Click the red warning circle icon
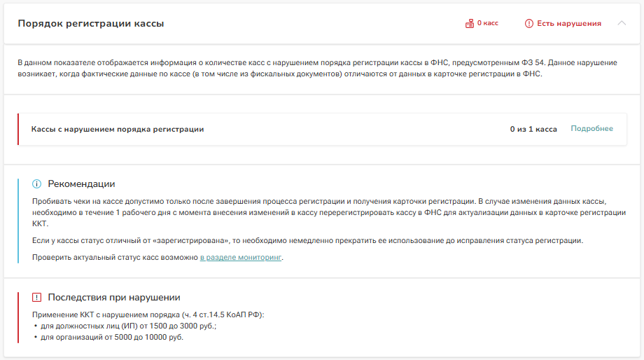This screenshot has height=360, width=644. 528,24
